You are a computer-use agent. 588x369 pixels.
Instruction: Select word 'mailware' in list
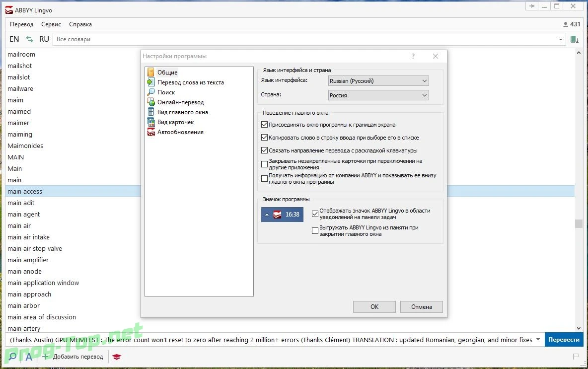click(x=20, y=88)
